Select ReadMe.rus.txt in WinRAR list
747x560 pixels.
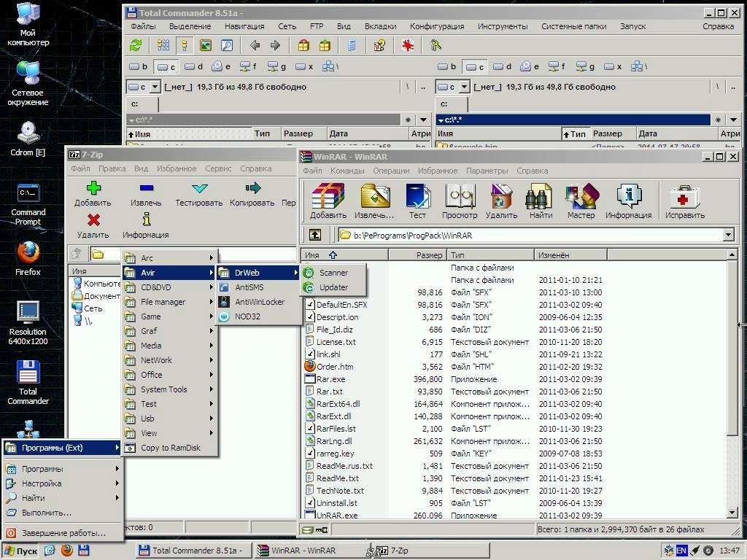click(344, 466)
